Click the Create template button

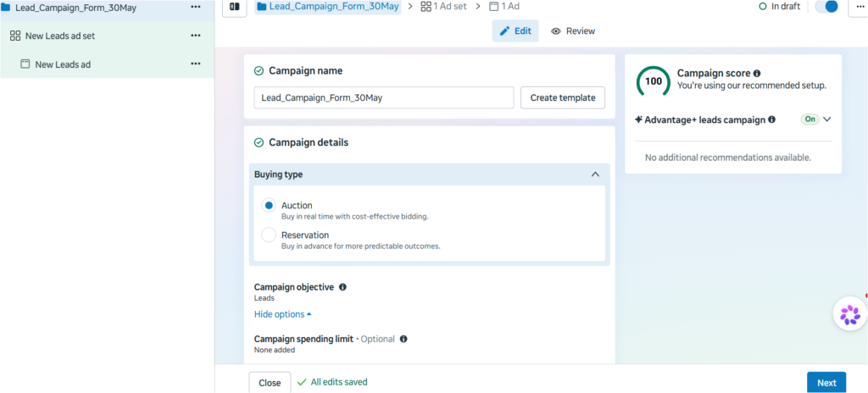pyautogui.click(x=563, y=97)
